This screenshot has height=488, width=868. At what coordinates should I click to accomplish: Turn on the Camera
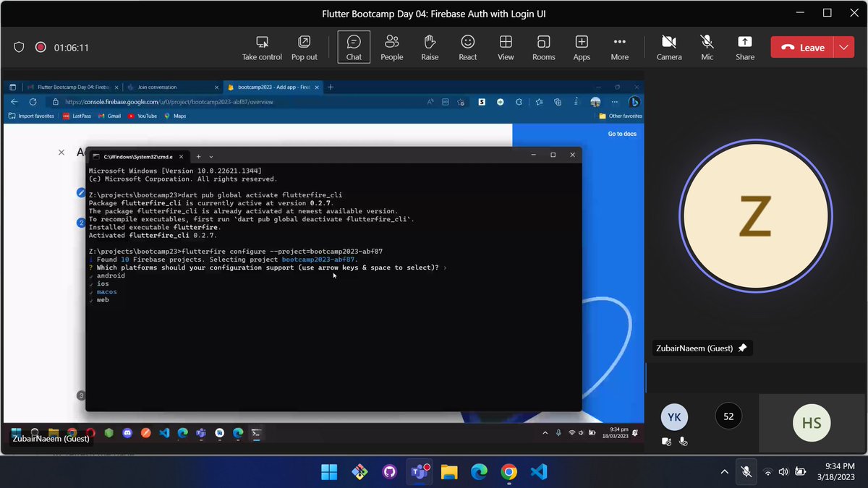click(669, 48)
